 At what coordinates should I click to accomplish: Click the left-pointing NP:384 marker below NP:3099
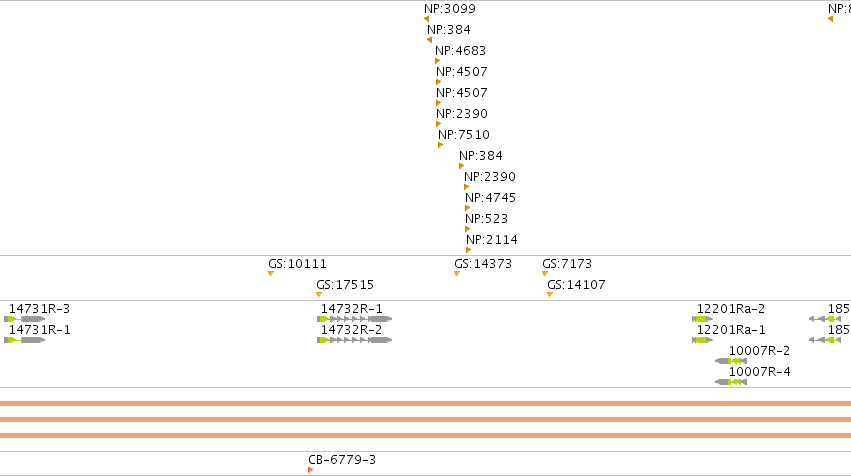tap(429, 40)
